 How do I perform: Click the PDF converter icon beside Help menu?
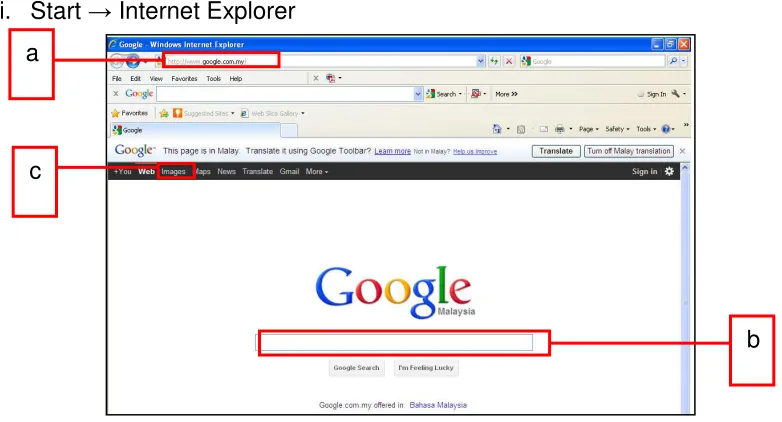tap(330, 78)
